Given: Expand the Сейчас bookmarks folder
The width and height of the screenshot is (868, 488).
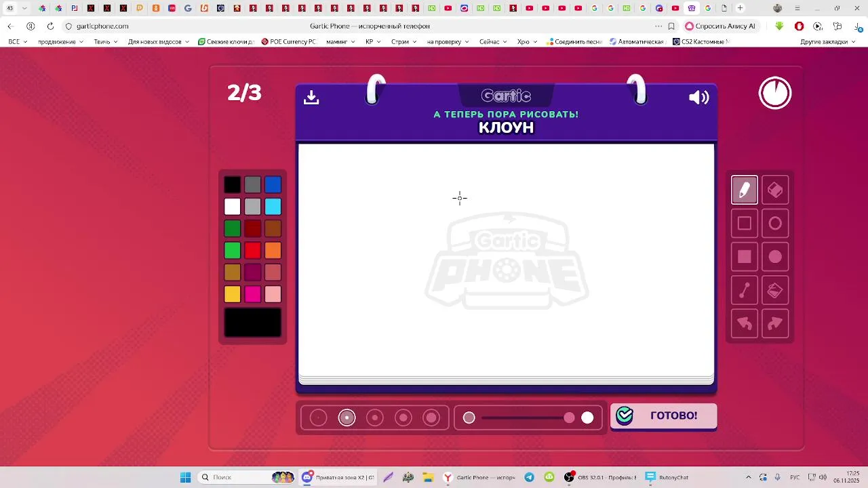Looking at the screenshot, I should point(493,41).
